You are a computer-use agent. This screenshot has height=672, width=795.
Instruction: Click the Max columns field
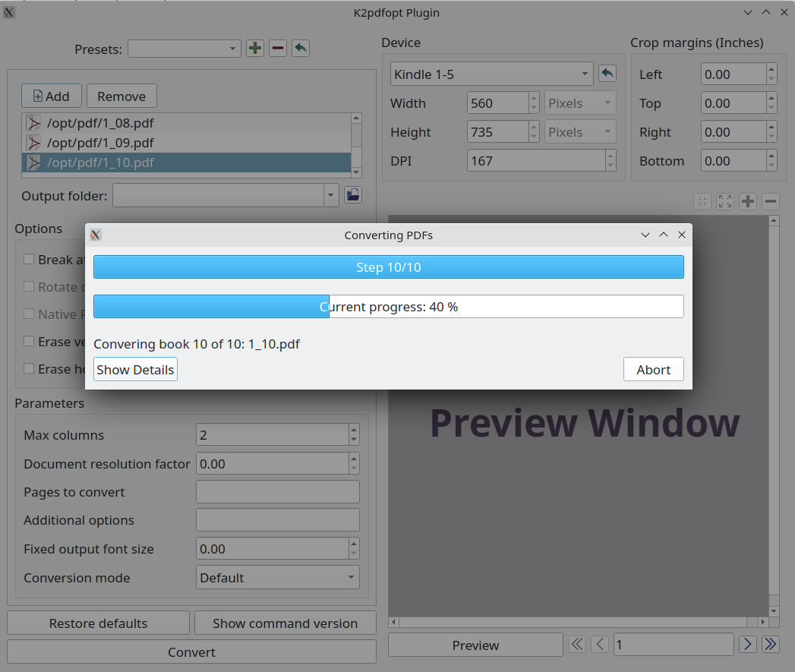273,434
